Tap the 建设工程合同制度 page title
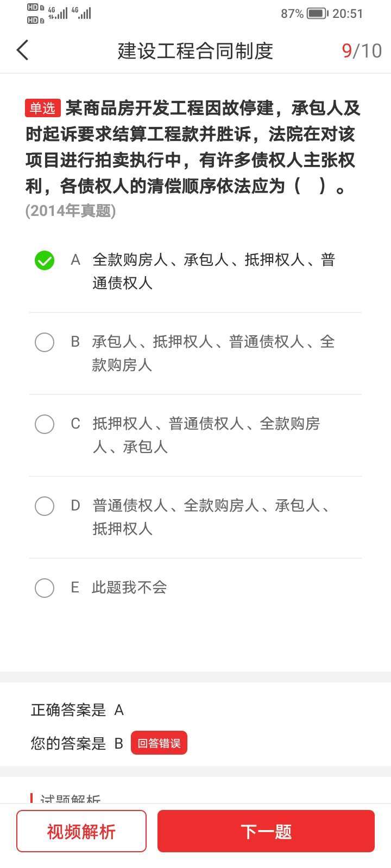 pyautogui.click(x=195, y=51)
